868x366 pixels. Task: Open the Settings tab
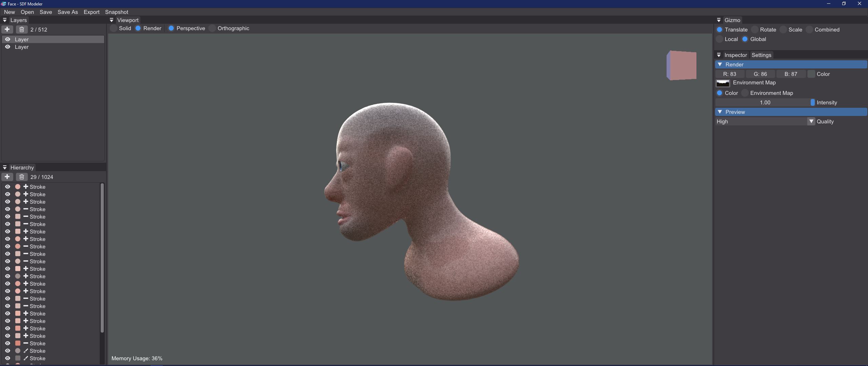point(761,55)
